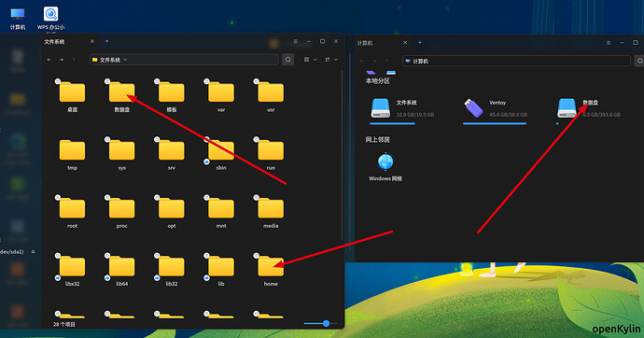Add new tab in 文件系统 window
644x338 pixels.
coord(106,41)
